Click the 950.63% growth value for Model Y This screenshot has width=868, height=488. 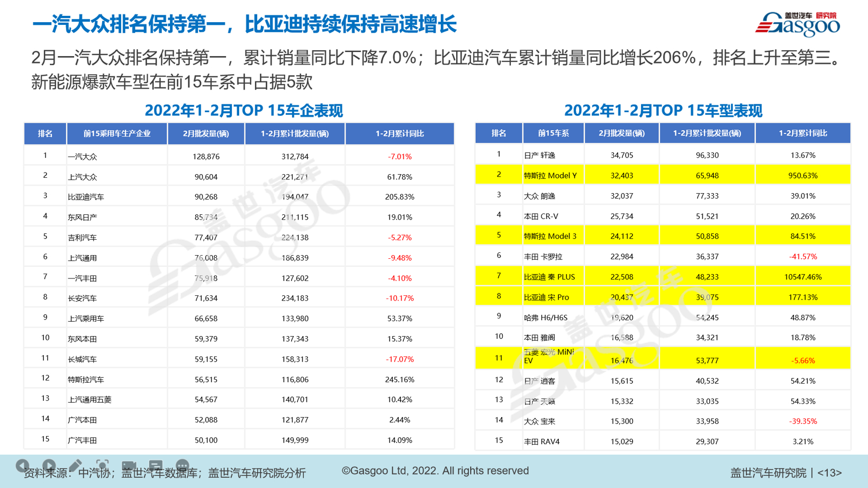(x=803, y=176)
